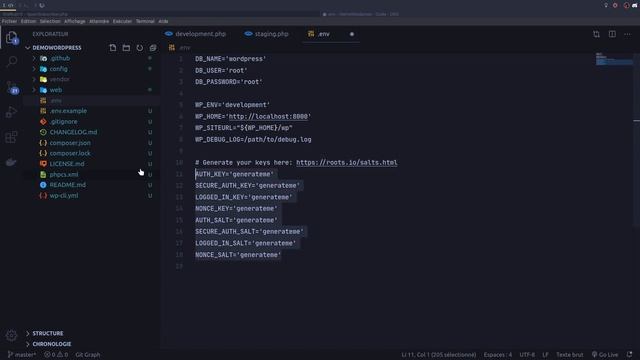The width and height of the screenshot is (640, 360).
Task: Open the .env.example file
Action: [68, 111]
